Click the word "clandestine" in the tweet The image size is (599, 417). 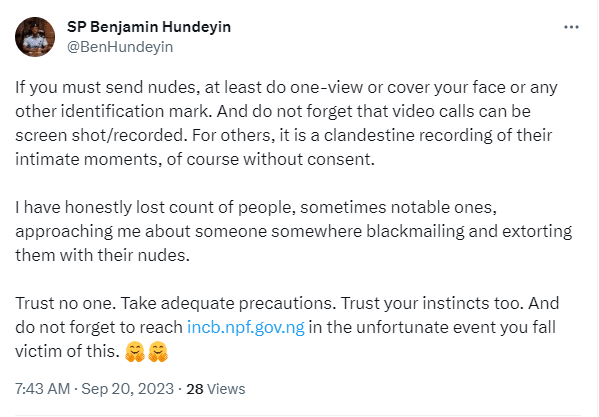369,135
